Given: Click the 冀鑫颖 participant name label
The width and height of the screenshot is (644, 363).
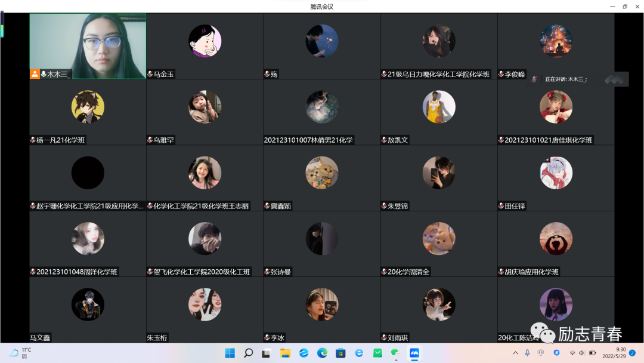Looking at the screenshot, I should click(282, 206).
